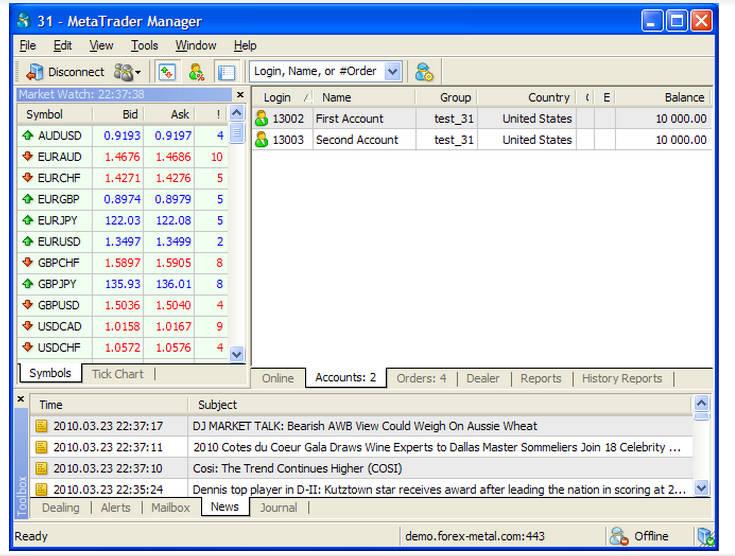Switch to the Tick Chart tab
735x556 pixels.
pyautogui.click(x=118, y=374)
